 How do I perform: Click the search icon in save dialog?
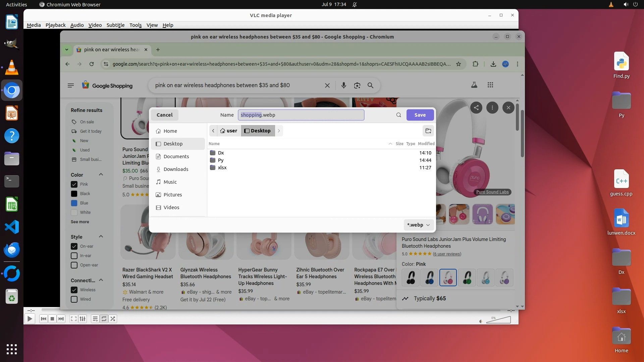click(398, 115)
